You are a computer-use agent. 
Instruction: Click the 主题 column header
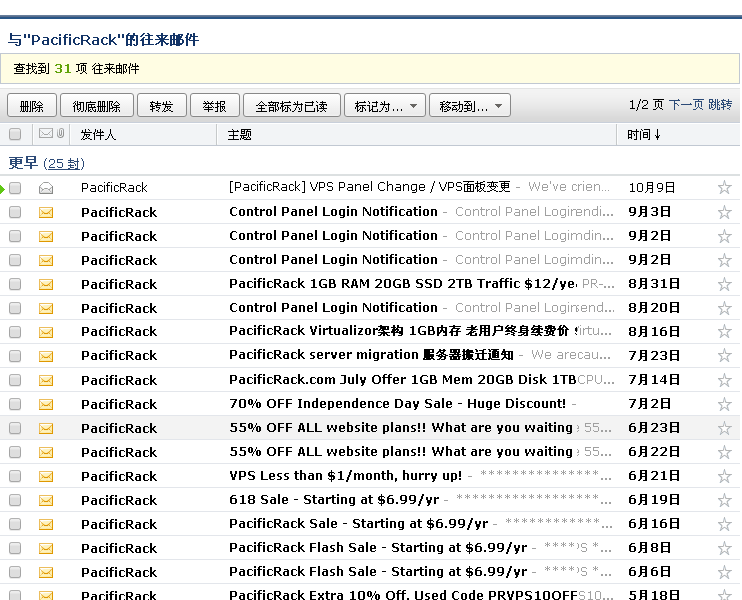click(x=239, y=135)
